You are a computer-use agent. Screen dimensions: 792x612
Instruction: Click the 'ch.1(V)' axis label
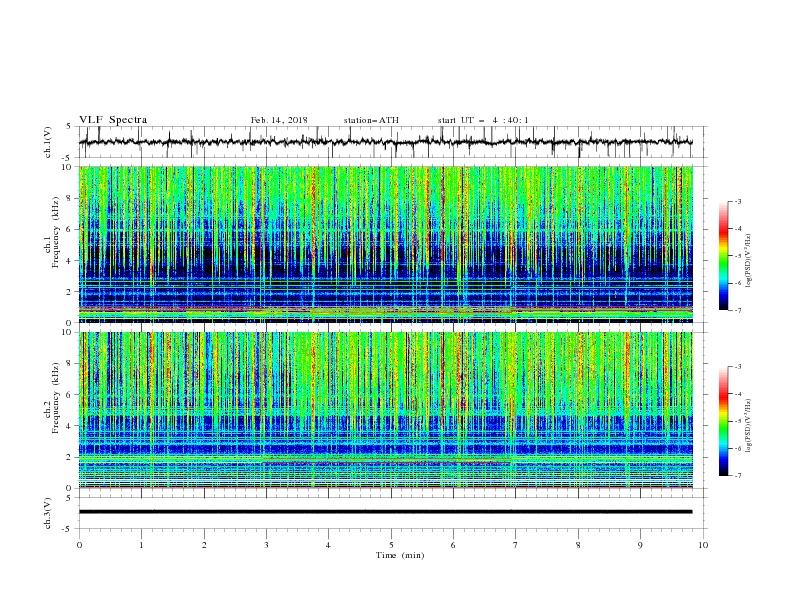[48, 142]
